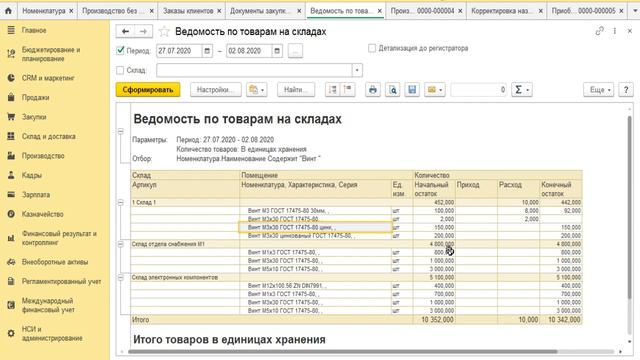Open the Главное section

point(34,30)
